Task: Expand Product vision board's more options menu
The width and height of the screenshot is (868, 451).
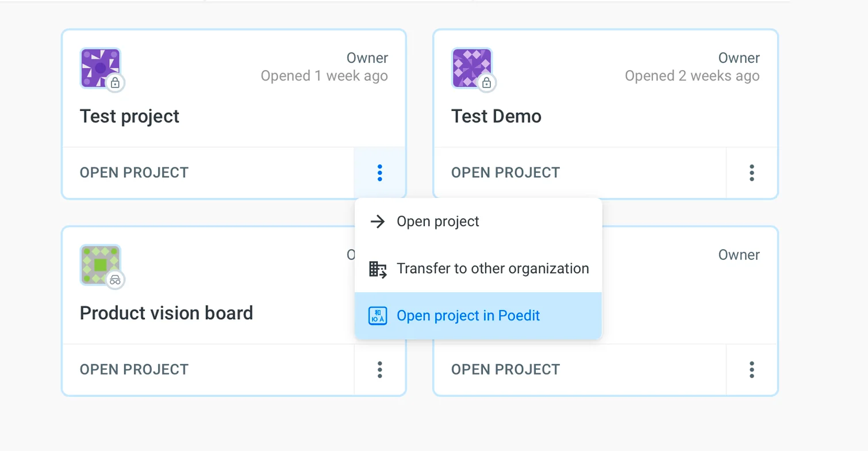Action: (x=379, y=369)
